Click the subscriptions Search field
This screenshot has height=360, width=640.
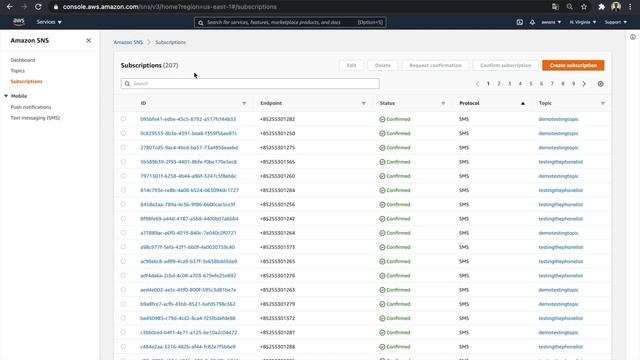(250, 84)
